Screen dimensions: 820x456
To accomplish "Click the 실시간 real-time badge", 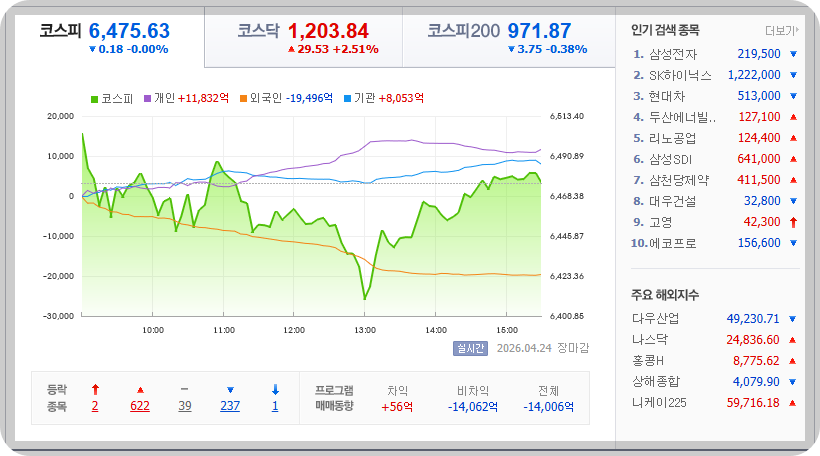I will pos(470,348).
